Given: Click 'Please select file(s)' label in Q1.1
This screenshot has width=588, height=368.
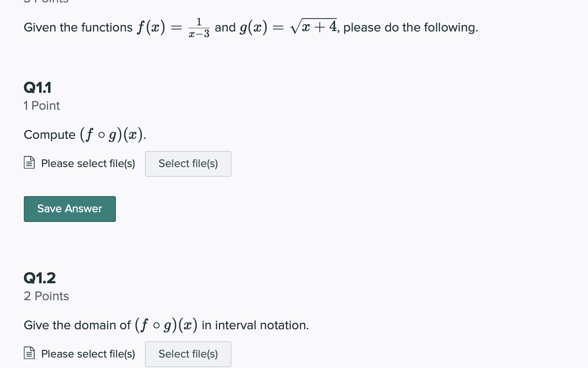Looking at the screenshot, I should tap(88, 163).
